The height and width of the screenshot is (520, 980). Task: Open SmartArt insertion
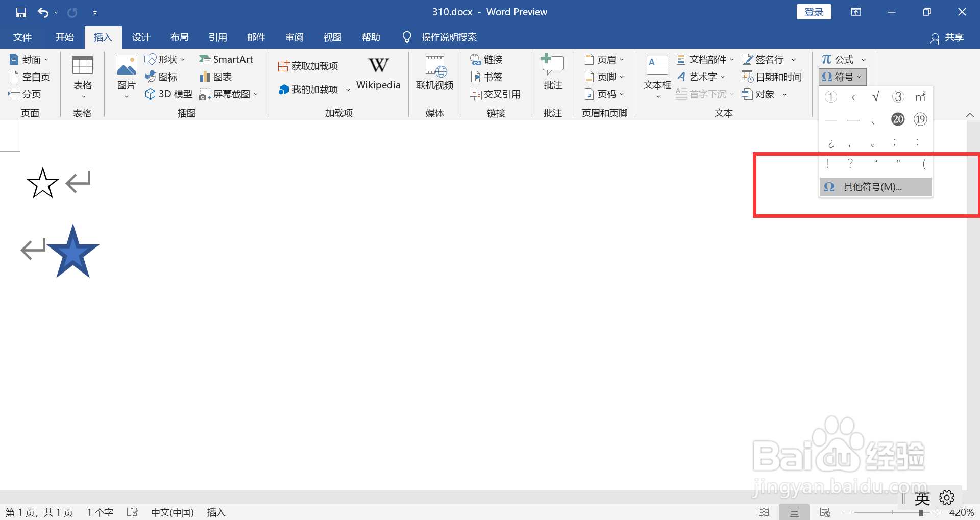pyautogui.click(x=227, y=59)
